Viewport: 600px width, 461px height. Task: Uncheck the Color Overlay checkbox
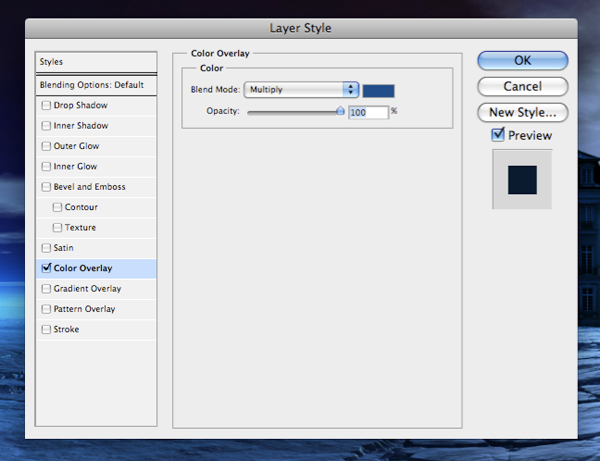(x=46, y=268)
